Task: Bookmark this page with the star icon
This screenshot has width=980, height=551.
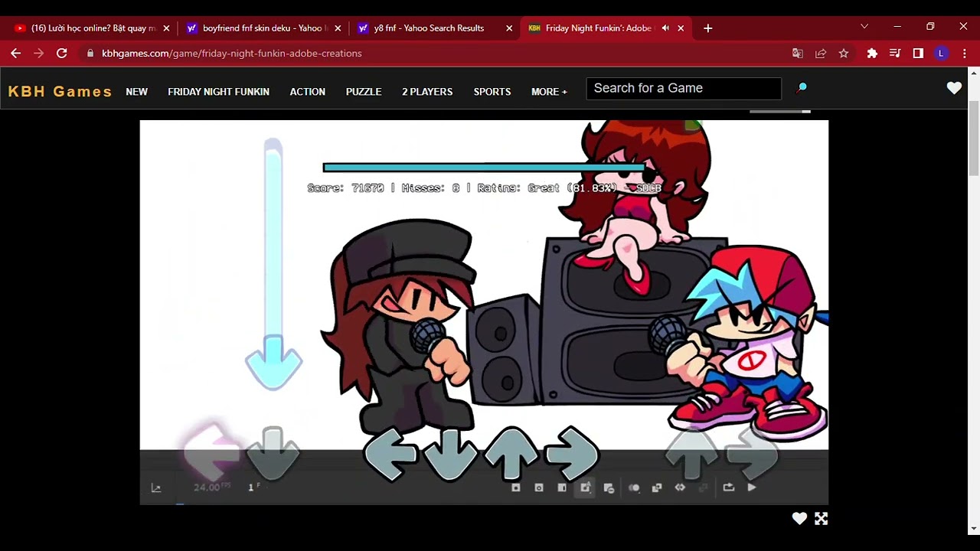Action: click(844, 54)
